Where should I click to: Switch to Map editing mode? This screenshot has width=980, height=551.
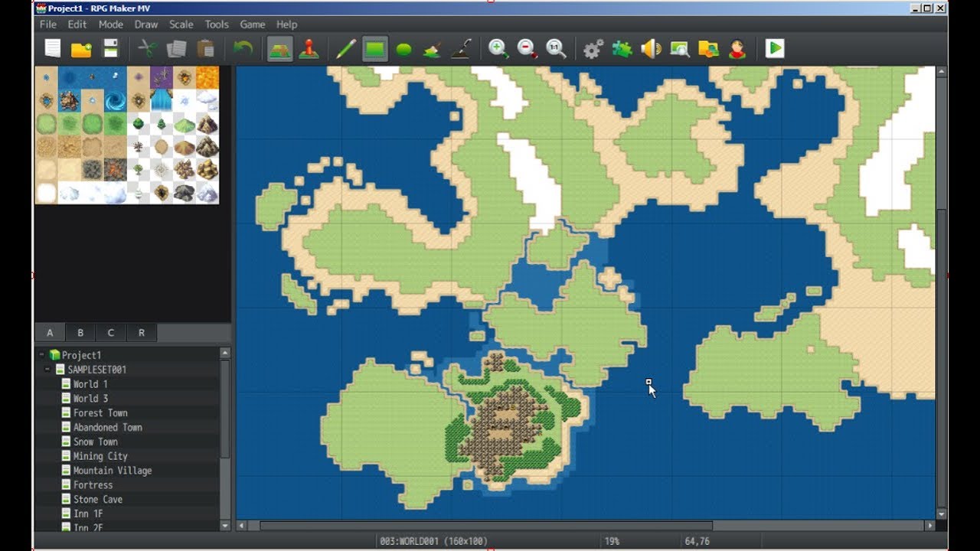[x=279, y=49]
